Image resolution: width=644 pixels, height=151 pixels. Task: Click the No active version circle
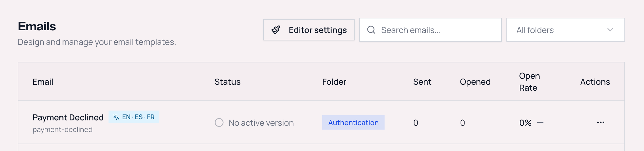[219, 122]
